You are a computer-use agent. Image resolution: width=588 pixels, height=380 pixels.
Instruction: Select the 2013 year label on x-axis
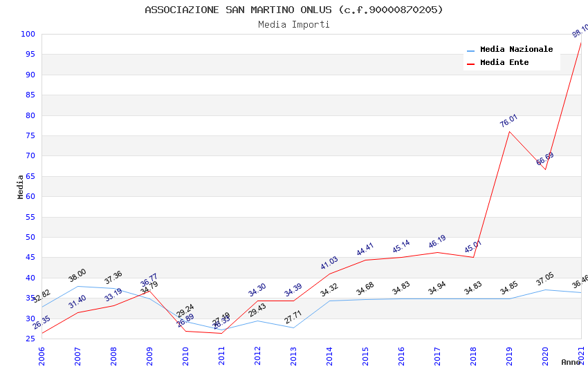point(293,356)
